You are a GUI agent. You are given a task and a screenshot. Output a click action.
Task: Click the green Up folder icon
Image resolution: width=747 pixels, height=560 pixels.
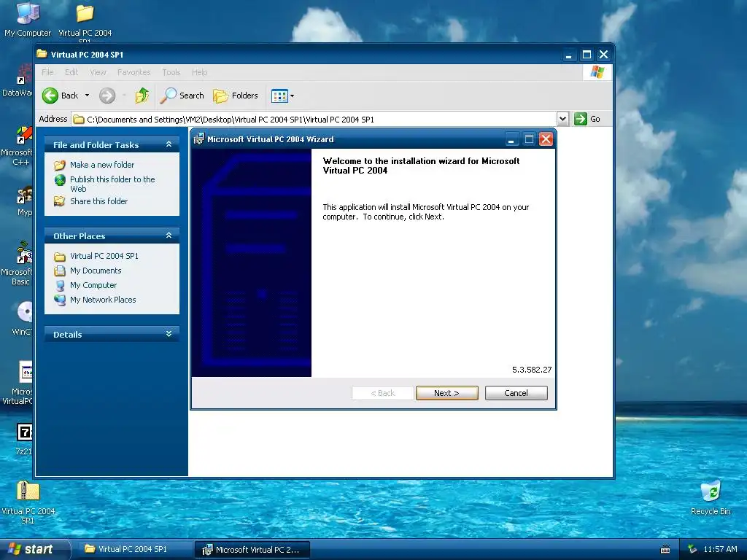pyautogui.click(x=142, y=96)
